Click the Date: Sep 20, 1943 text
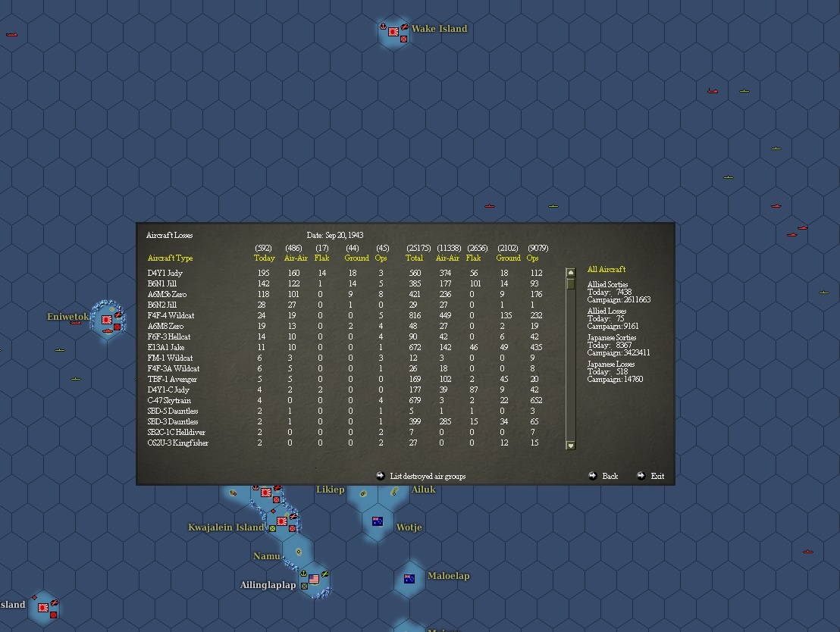This screenshot has width=840, height=632. [335, 235]
